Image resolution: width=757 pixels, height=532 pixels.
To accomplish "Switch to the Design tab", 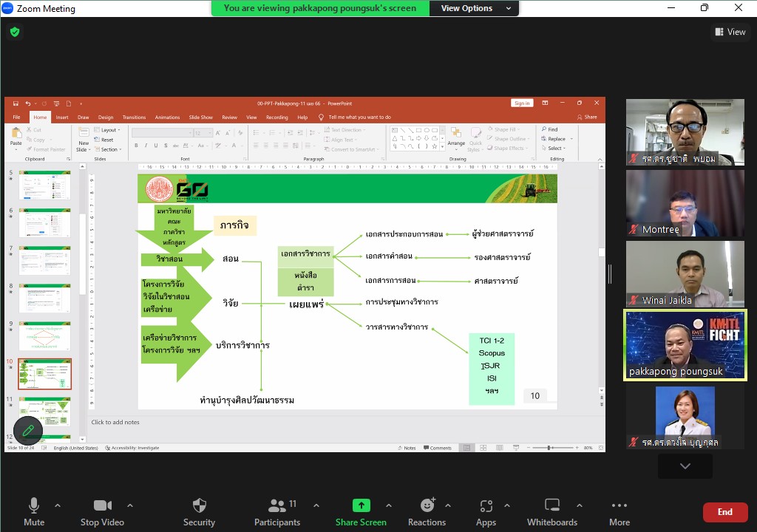I will pyautogui.click(x=106, y=117).
